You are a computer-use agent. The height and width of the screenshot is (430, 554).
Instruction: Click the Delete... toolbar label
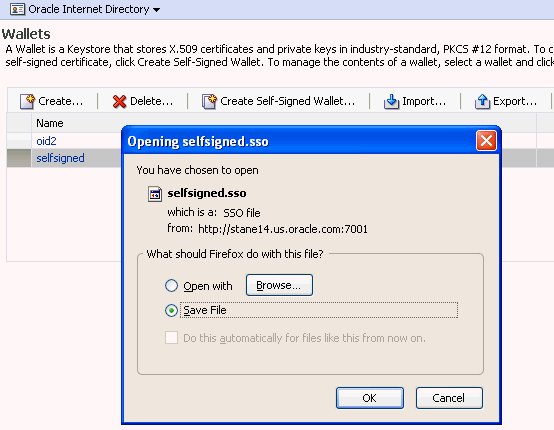[x=152, y=101]
